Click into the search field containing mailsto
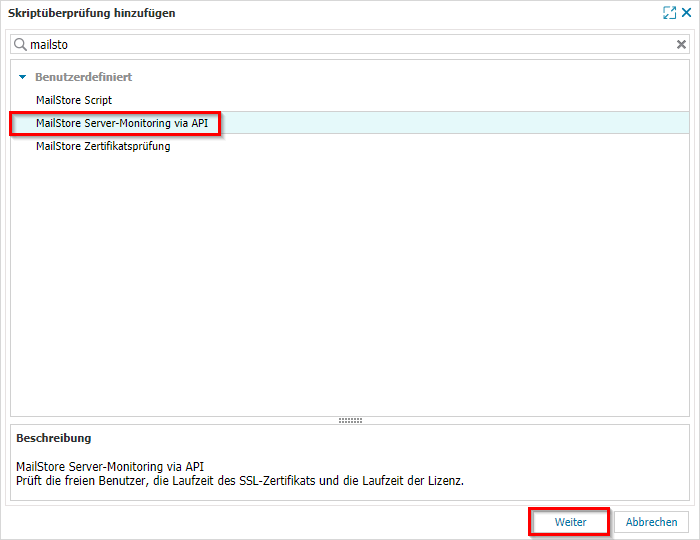700x540 pixels. point(349,44)
